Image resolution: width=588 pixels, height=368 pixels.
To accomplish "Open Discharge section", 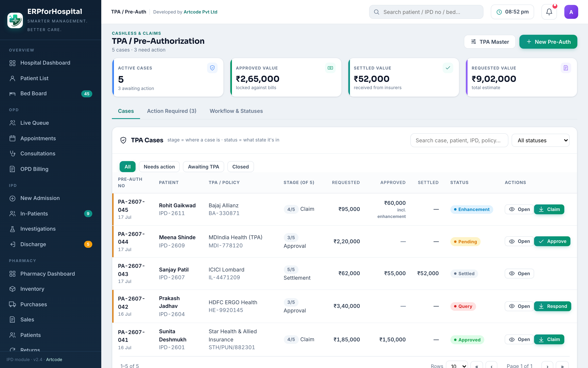I will point(51,244).
